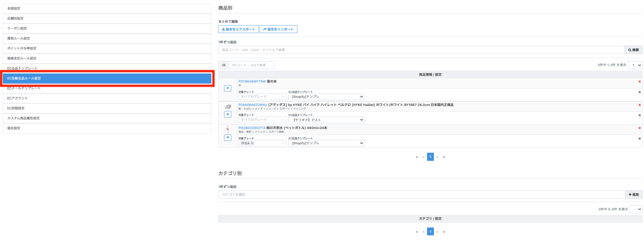Click the 追加 button for category

[634, 194]
